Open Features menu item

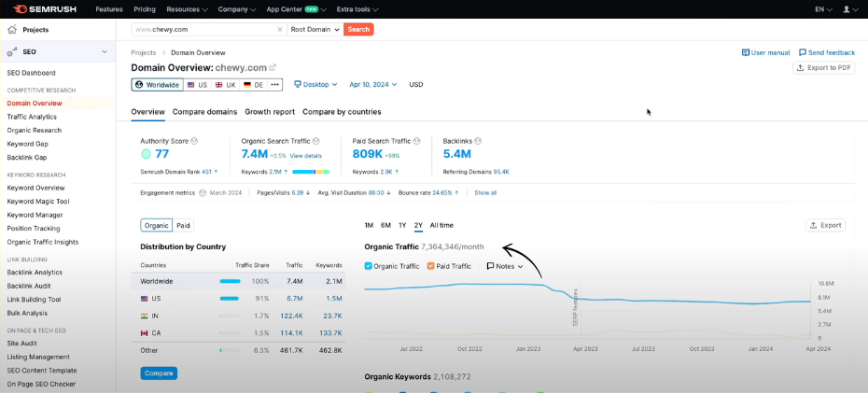109,9
